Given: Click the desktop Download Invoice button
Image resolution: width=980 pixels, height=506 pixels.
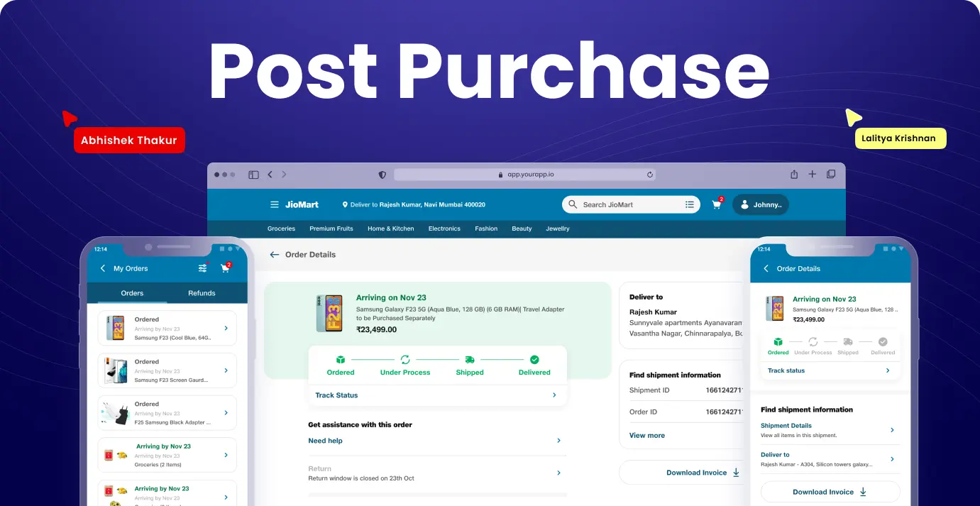Looking at the screenshot, I should [x=703, y=473].
